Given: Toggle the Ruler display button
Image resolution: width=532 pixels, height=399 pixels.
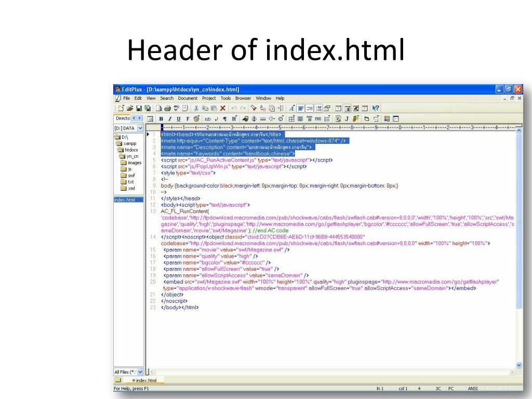Looking at the screenshot, I should coord(310,108).
